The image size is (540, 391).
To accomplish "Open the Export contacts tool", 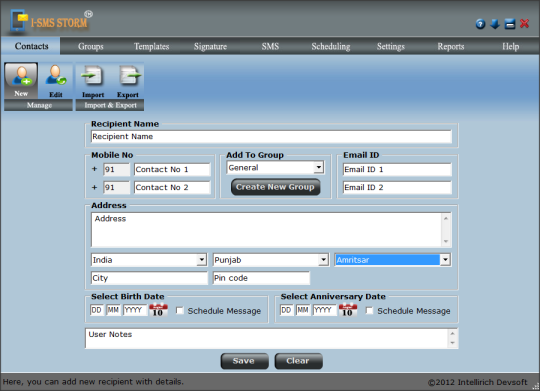I will pos(128,81).
